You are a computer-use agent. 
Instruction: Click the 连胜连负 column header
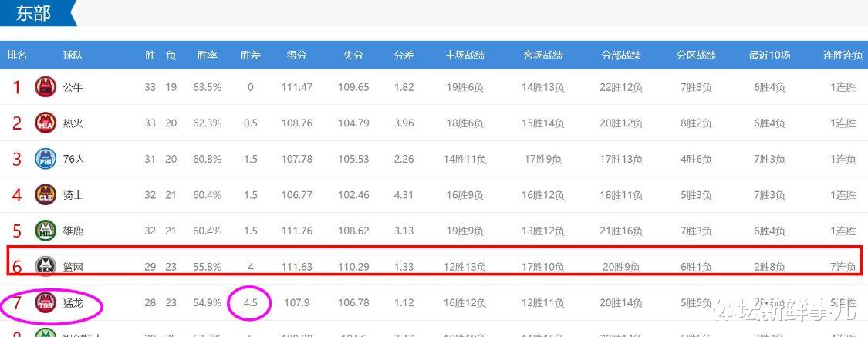[843, 56]
